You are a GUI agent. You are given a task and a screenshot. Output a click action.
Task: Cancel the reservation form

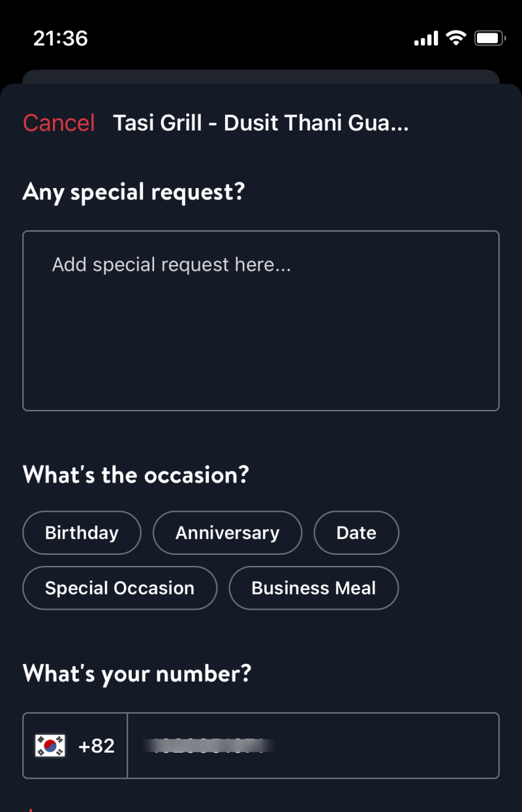point(59,123)
